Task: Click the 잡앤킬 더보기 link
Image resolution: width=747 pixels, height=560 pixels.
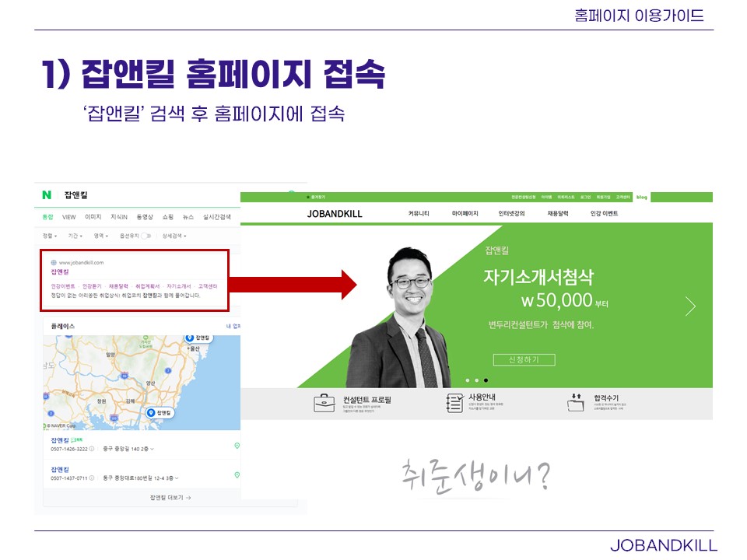Action: click(x=170, y=497)
